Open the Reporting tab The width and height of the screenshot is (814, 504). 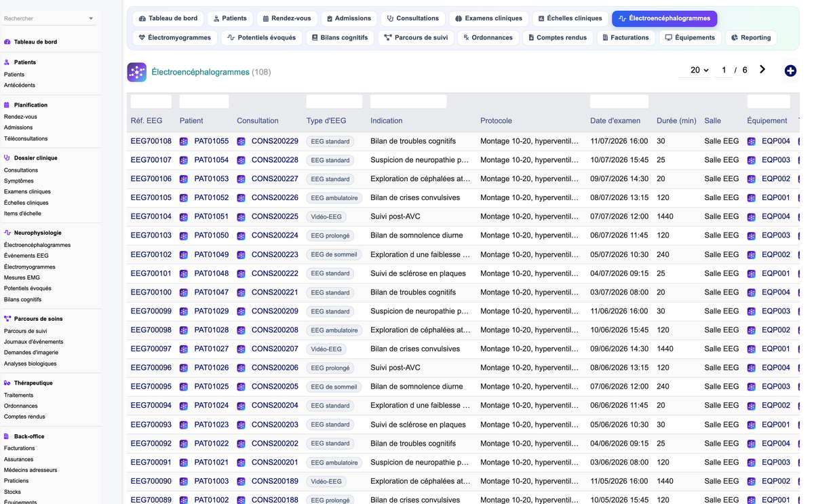(x=751, y=37)
